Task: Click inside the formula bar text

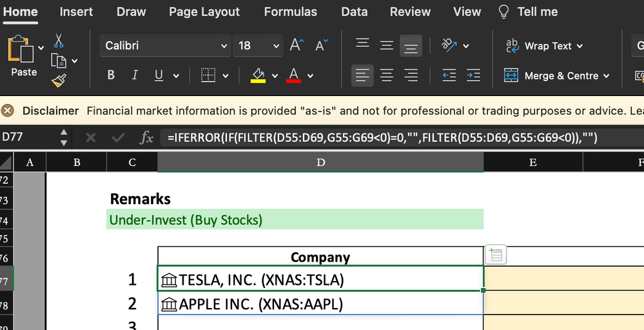Action: pos(382,137)
